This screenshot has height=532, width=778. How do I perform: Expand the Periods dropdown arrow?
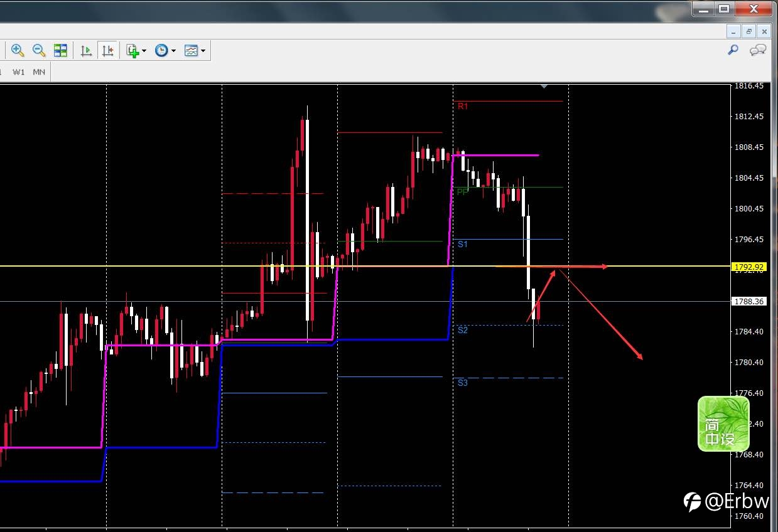[174, 51]
